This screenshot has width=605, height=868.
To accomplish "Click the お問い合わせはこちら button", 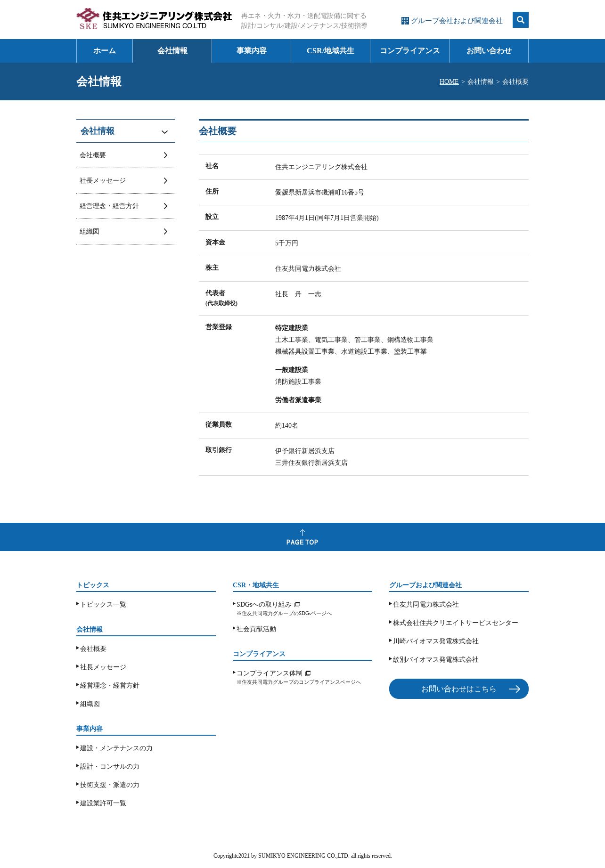I will [459, 689].
